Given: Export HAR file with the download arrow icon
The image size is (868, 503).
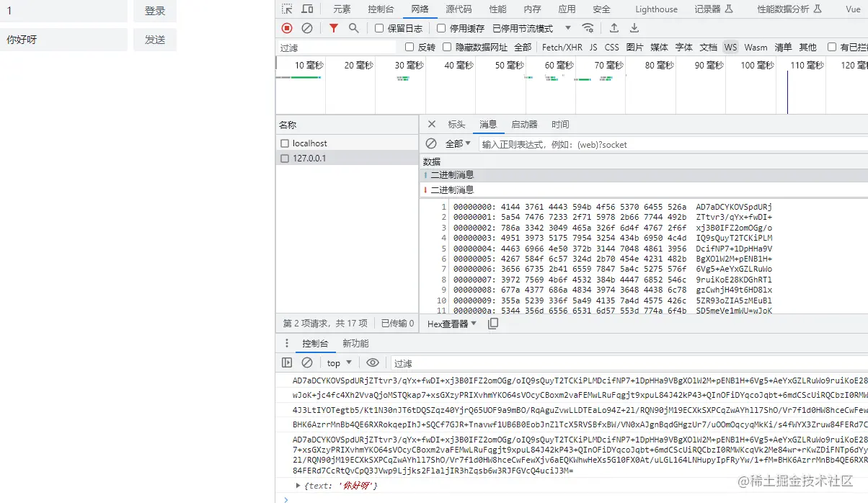Looking at the screenshot, I should [634, 28].
